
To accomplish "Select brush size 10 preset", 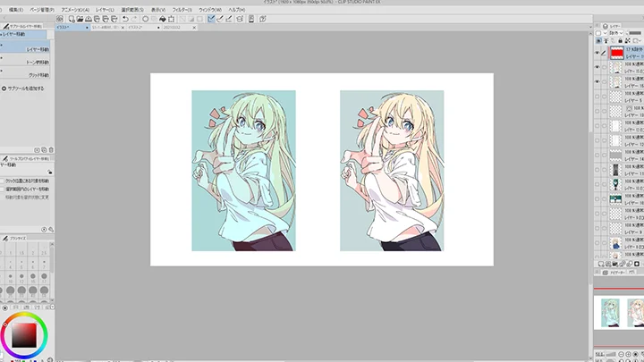I will coord(10,278).
